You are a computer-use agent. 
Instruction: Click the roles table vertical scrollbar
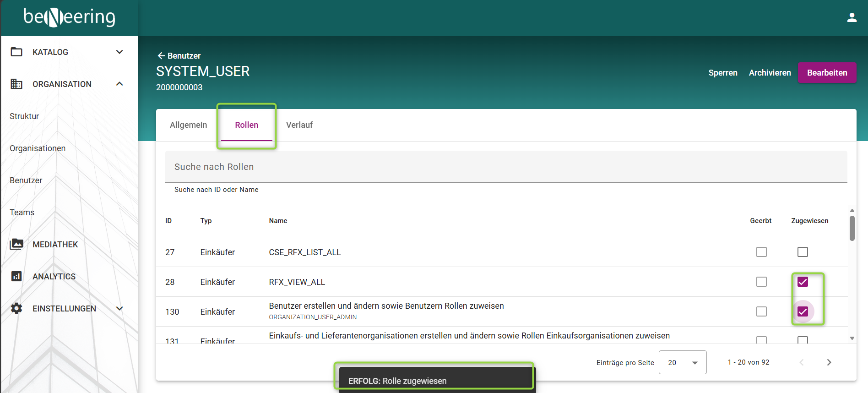852,228
